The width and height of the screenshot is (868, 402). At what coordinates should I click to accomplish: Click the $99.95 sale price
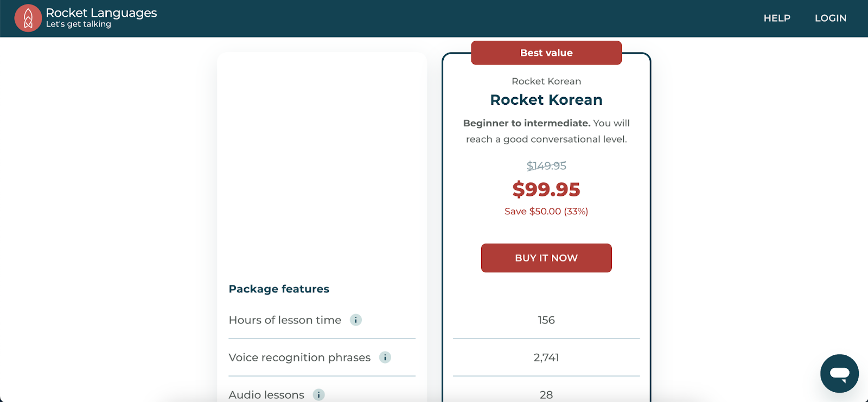click(x=546, y=189)
